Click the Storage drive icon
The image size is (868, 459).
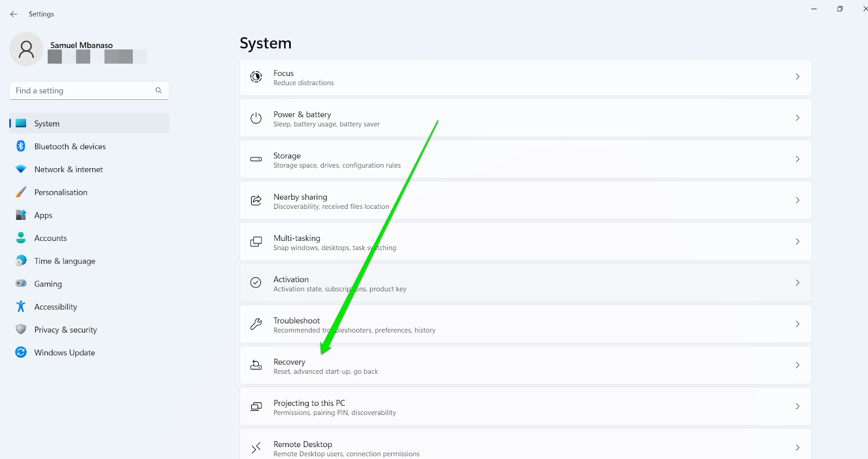[x=256, y=159]
